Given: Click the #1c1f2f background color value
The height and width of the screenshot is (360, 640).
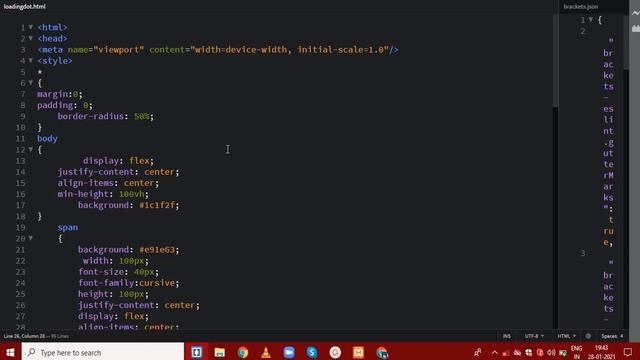Looking at the screenshot, I should coord(157,205).
